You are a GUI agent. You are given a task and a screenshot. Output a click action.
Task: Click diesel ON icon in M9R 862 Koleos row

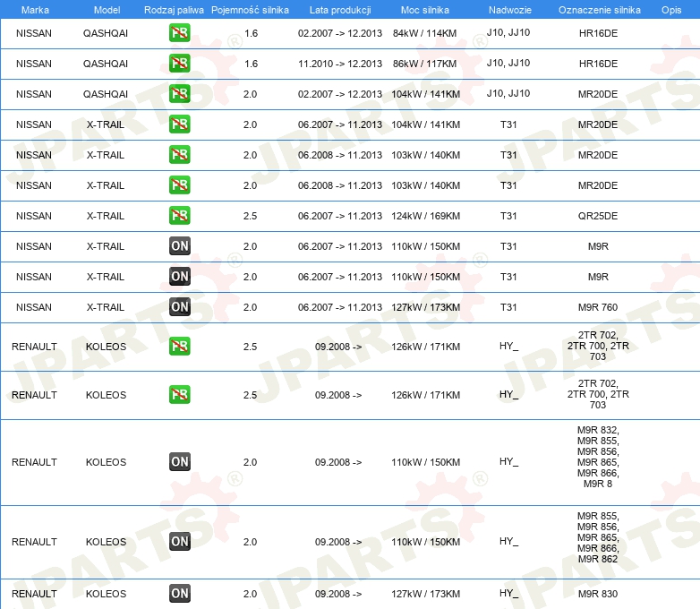pos(179,542)
